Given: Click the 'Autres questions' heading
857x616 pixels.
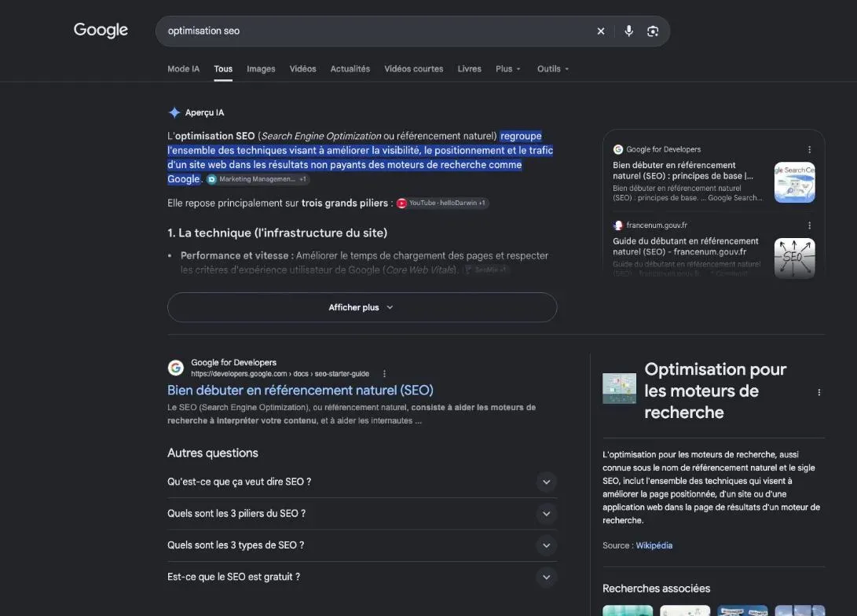Looking at the screenshot, I should [x=213, y=453].
